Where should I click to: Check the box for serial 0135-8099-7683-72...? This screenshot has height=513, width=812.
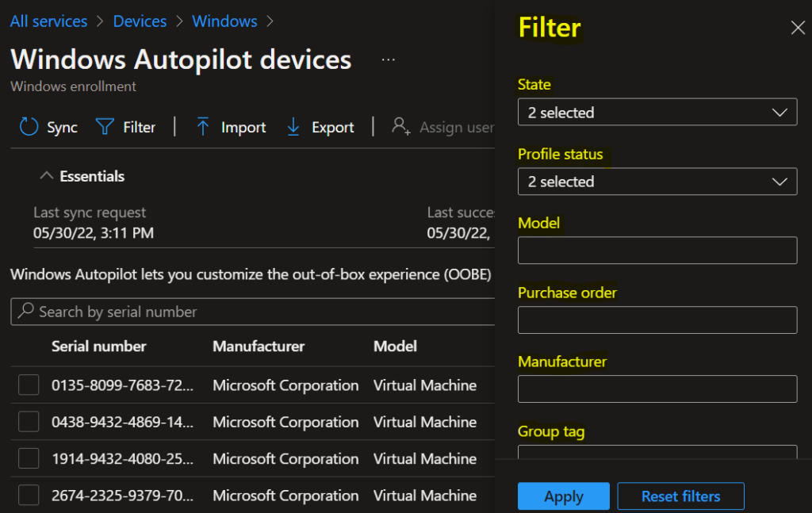point(29,385)
